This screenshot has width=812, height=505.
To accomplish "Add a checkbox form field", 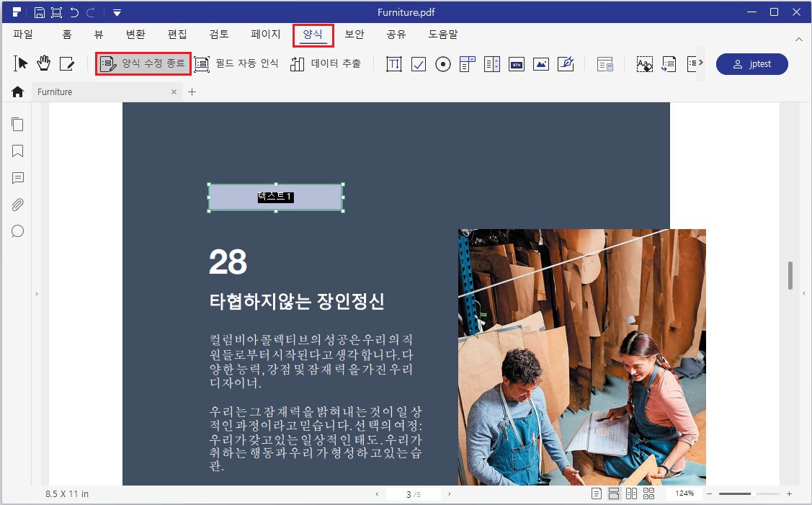I will point(419,64).
